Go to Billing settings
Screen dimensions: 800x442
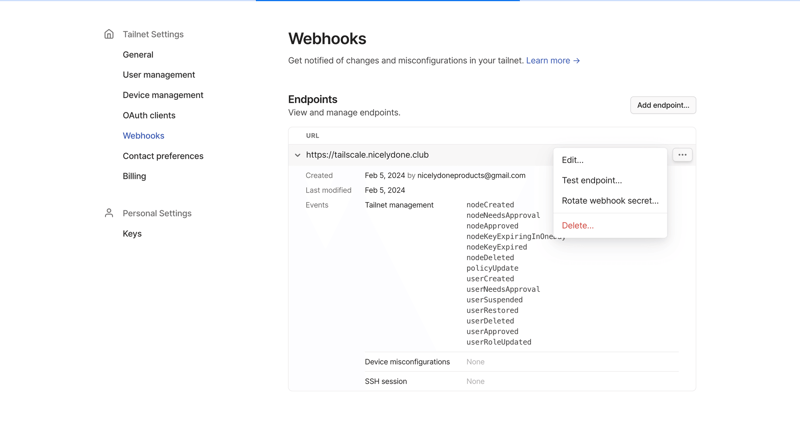(x=134, y=176)
